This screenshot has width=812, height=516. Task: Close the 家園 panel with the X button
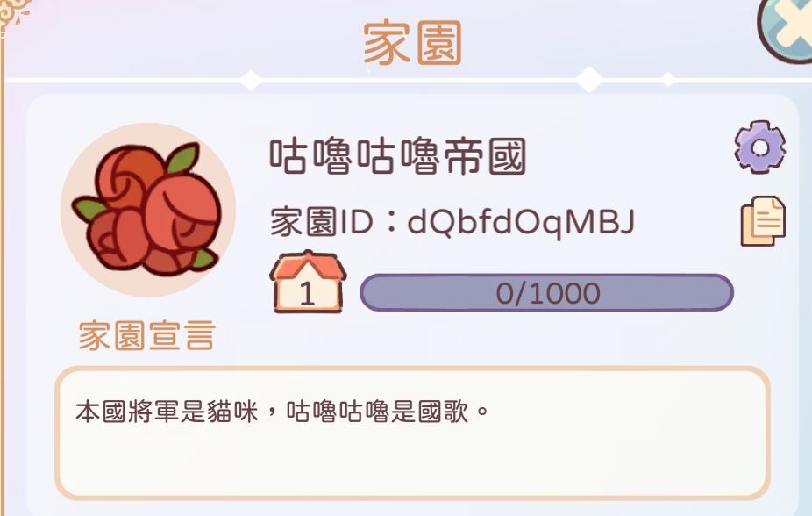[x=787, y=26]
